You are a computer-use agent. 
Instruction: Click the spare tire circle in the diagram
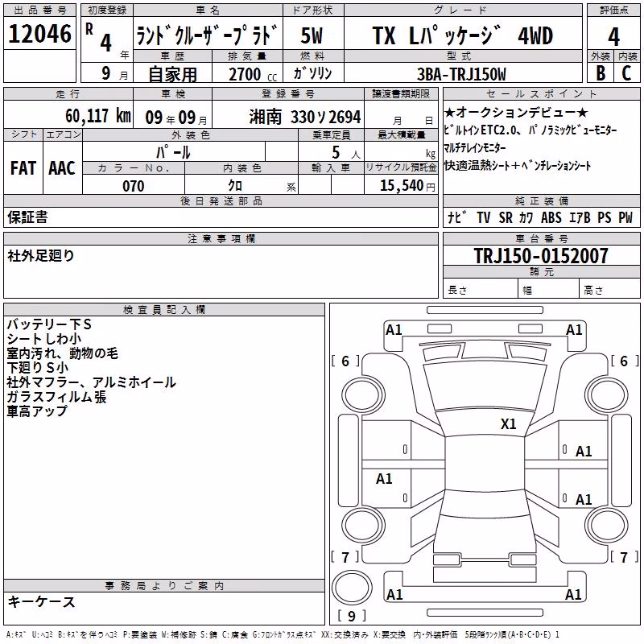click(352, 588)
